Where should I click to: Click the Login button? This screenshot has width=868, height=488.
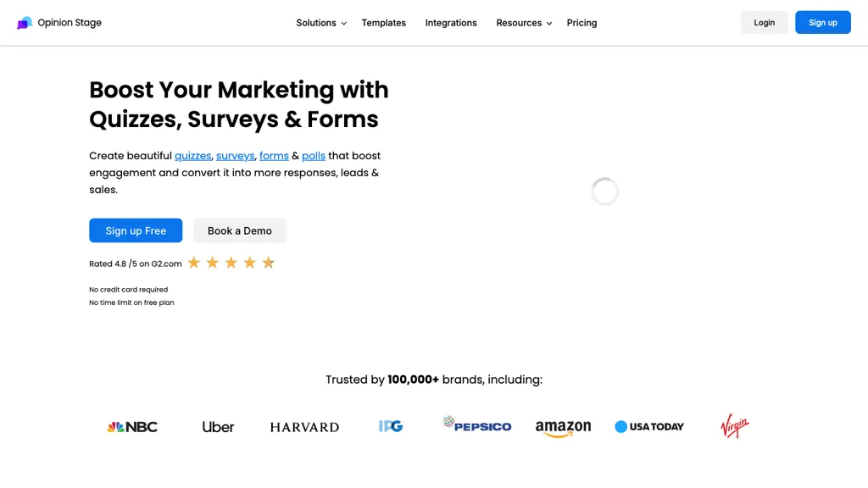click(764, 23)
